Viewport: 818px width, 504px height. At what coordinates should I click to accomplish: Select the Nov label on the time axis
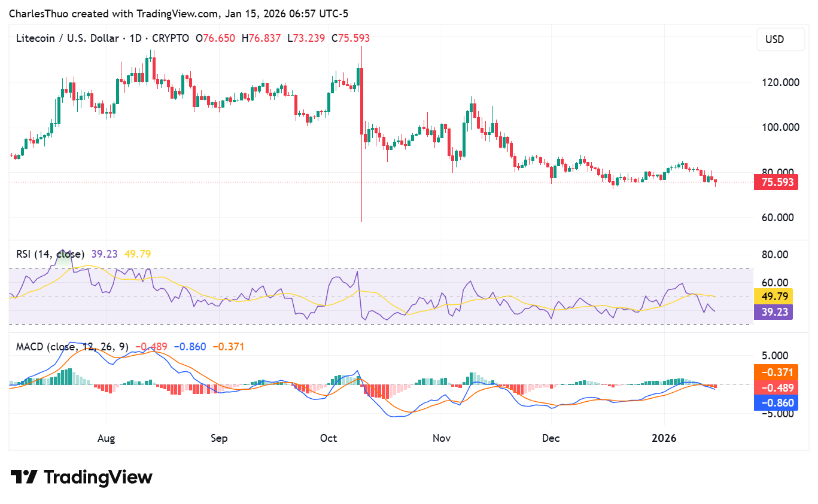coord(442,438)
